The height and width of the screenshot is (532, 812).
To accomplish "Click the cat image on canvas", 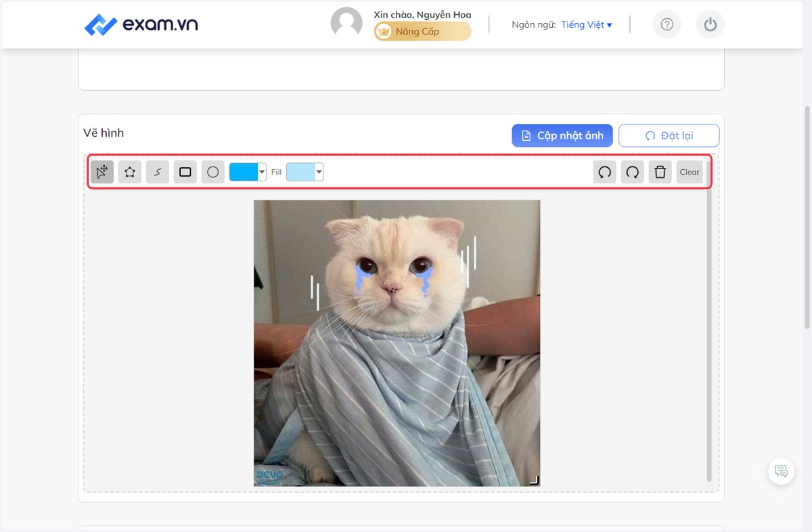I will pyautogui.click(x=397, y=343).
